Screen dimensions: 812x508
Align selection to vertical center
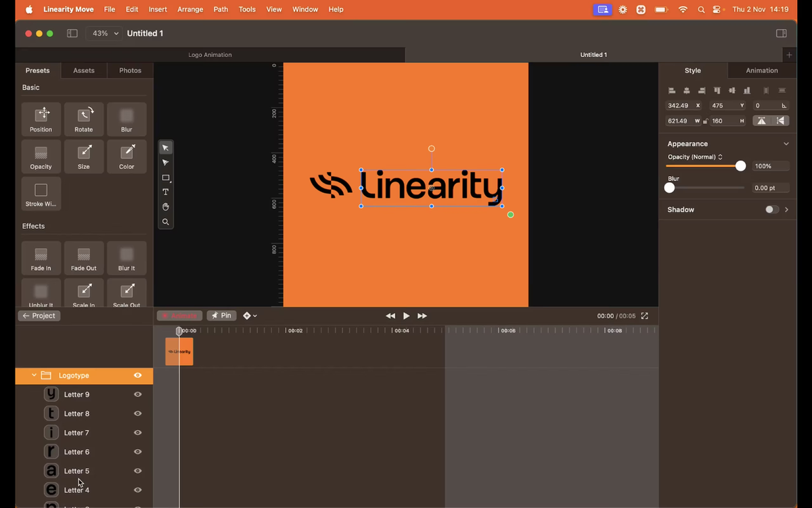click(732, 90)
